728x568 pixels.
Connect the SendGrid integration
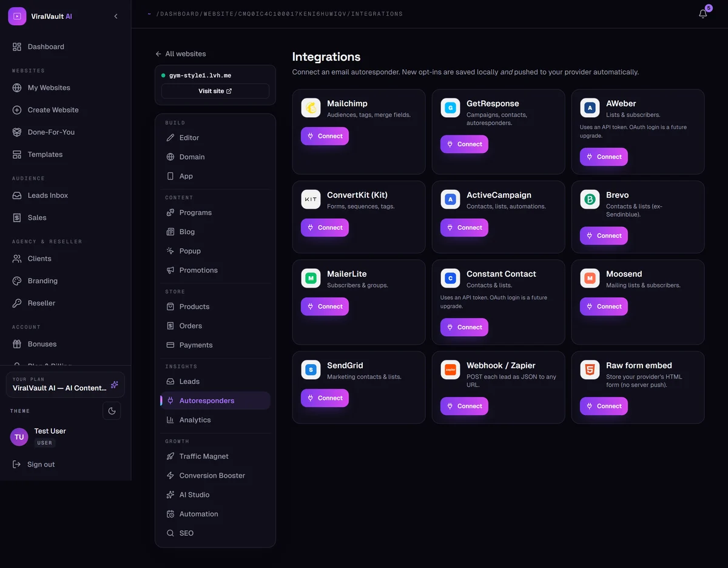pyautogui.click(x=325, y=398)
